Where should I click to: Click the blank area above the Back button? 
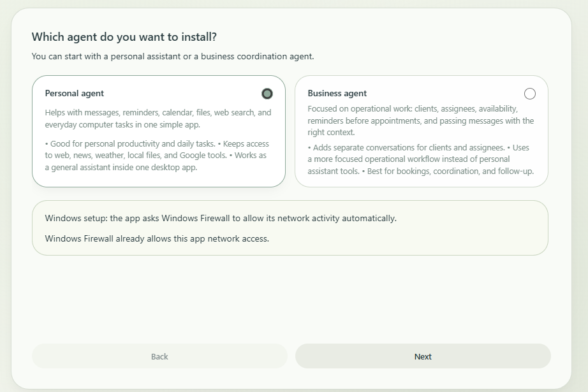pyautogui.click(x=159, y=300)
